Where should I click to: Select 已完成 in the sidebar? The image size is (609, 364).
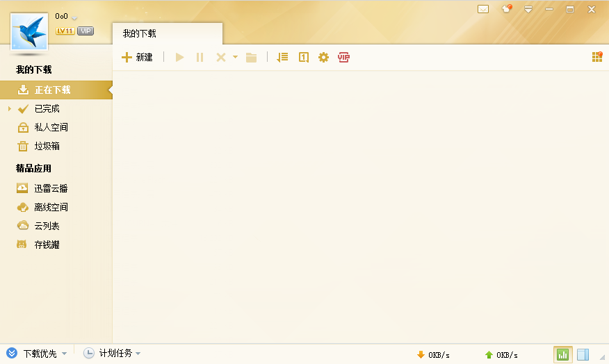coord(56,108)
